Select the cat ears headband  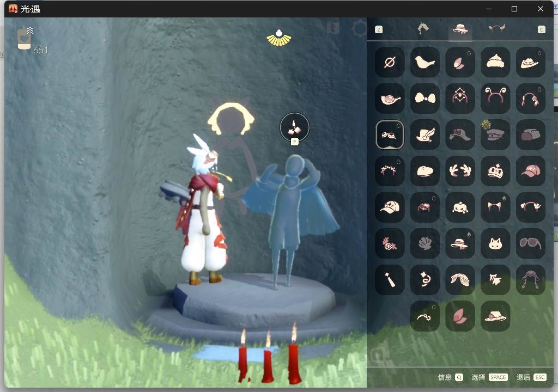click(x=495, y=207)
